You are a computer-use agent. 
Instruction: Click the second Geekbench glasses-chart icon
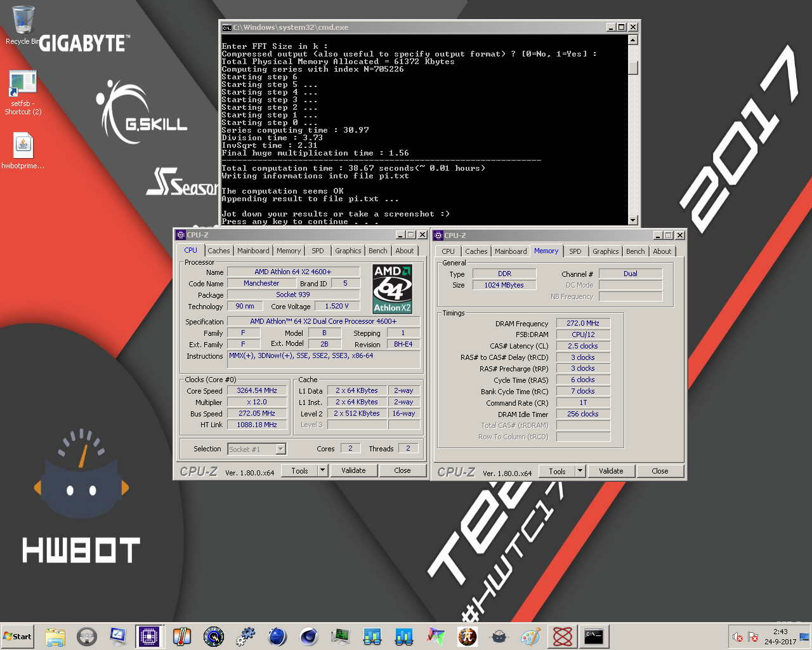click(x=404, y=636)
